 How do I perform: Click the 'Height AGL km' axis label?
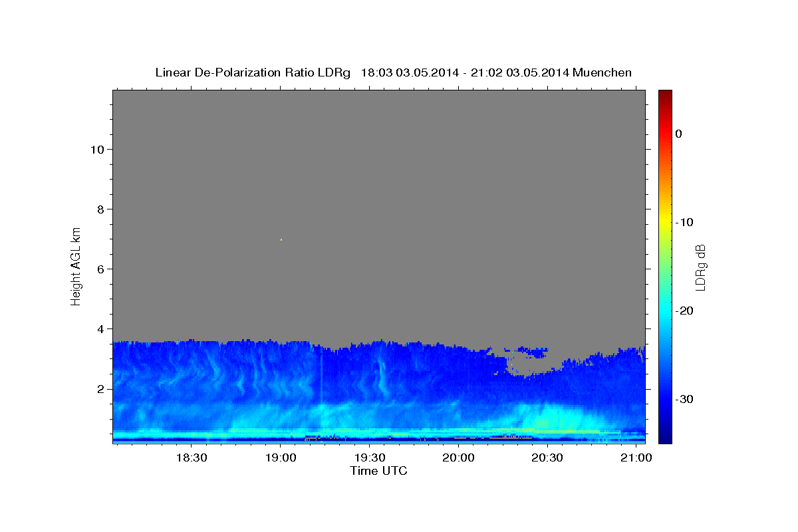click(x=76, y=266)
